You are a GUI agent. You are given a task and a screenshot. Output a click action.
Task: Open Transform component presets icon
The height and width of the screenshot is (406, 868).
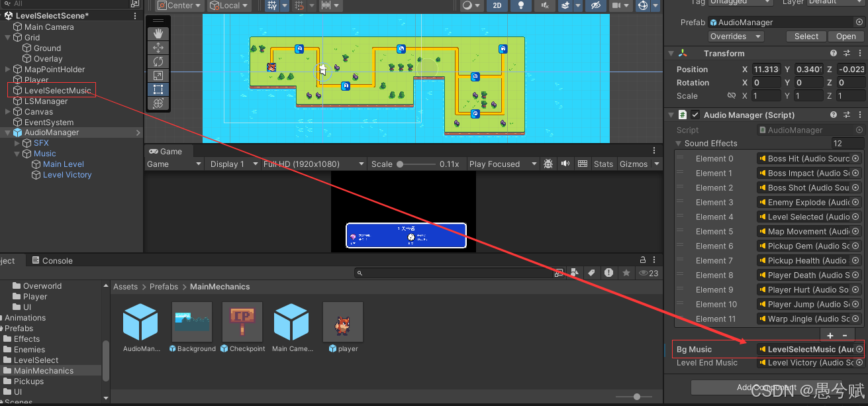[847, 54]
